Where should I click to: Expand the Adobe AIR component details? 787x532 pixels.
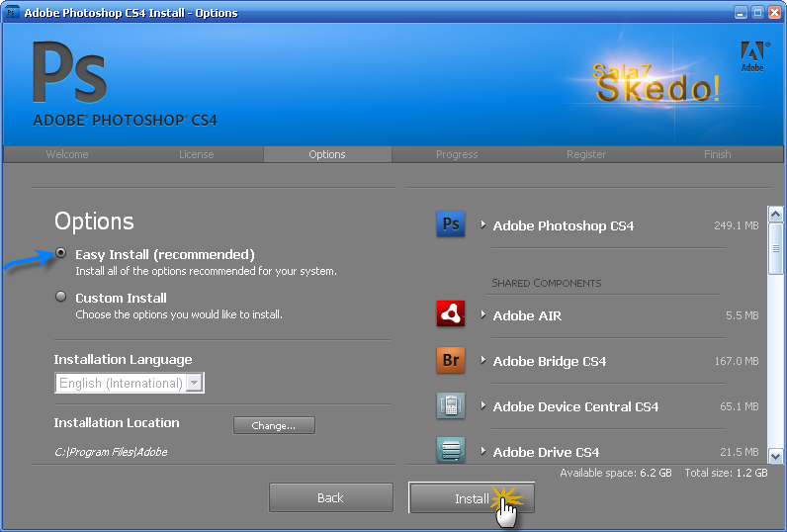pos(482,314)
